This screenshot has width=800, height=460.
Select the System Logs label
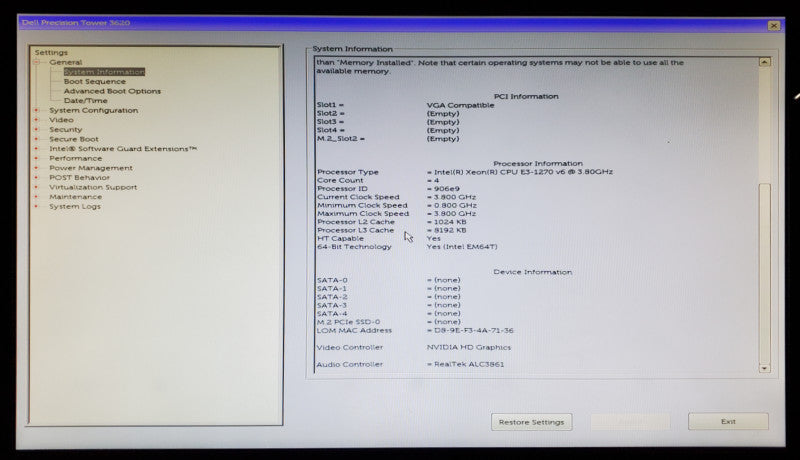point(74,206)
